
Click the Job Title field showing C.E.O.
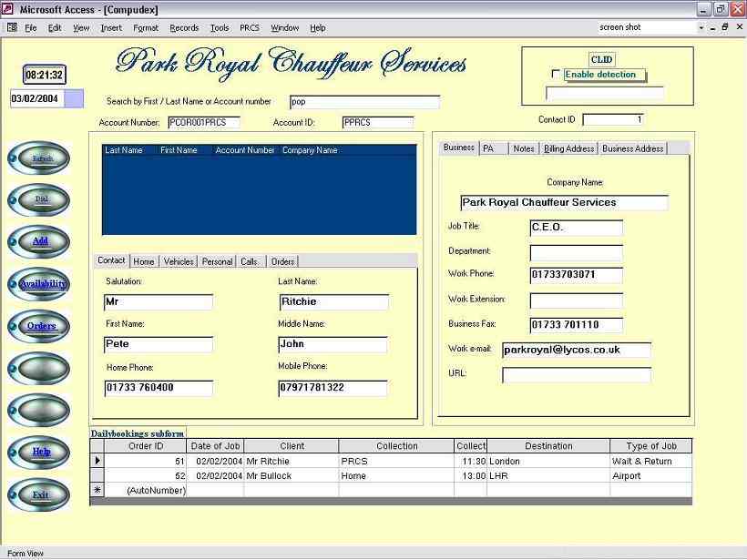click(x=576, y=228)
